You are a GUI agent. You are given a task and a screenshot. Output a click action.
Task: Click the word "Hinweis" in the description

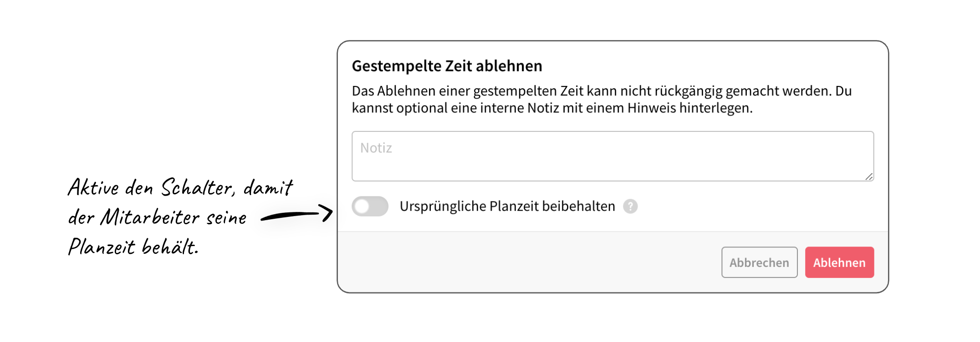[651, 108]
